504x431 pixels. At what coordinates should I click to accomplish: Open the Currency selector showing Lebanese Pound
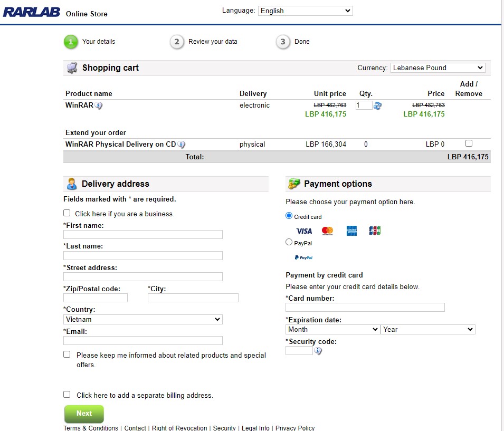point(438,68)
